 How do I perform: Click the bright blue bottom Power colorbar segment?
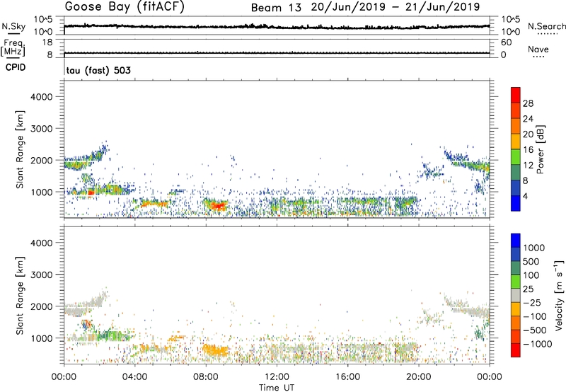click(516, 203)
